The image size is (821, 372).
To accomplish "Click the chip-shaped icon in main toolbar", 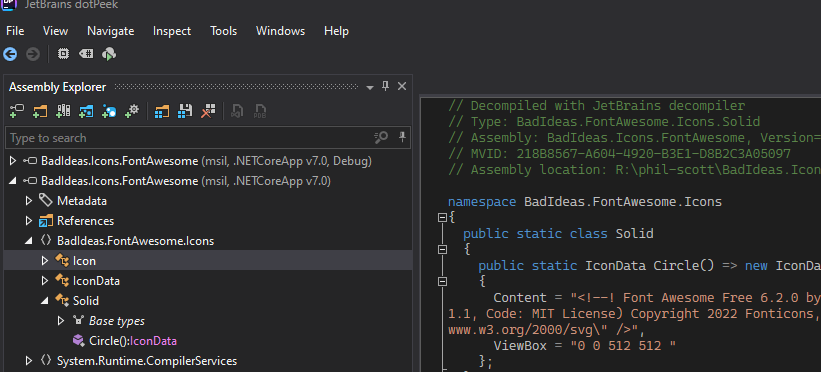I will (63, 53).
